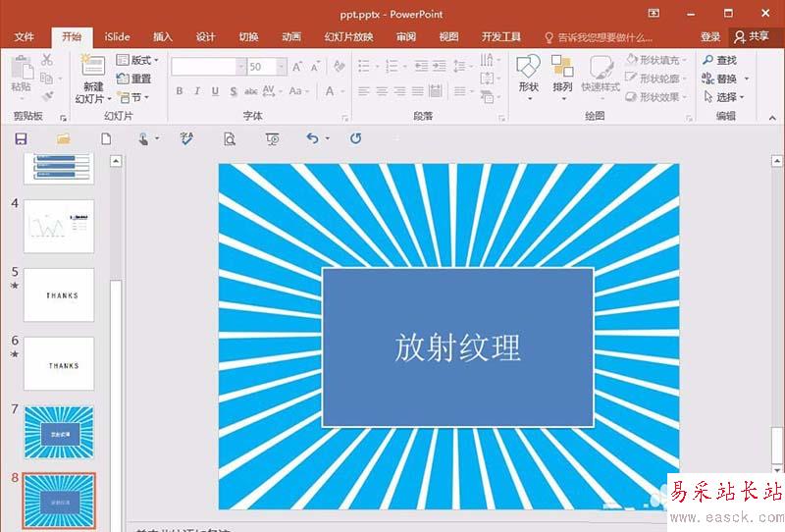Open Shape Fill color options

click(656, 60)
